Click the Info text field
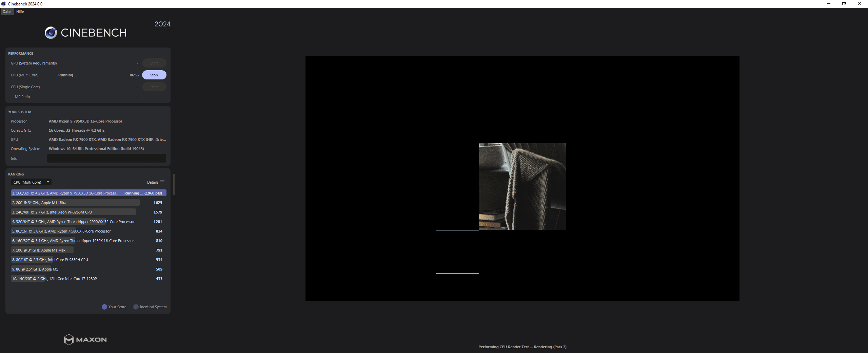This screenshot has height=353, width=868. 106,158
